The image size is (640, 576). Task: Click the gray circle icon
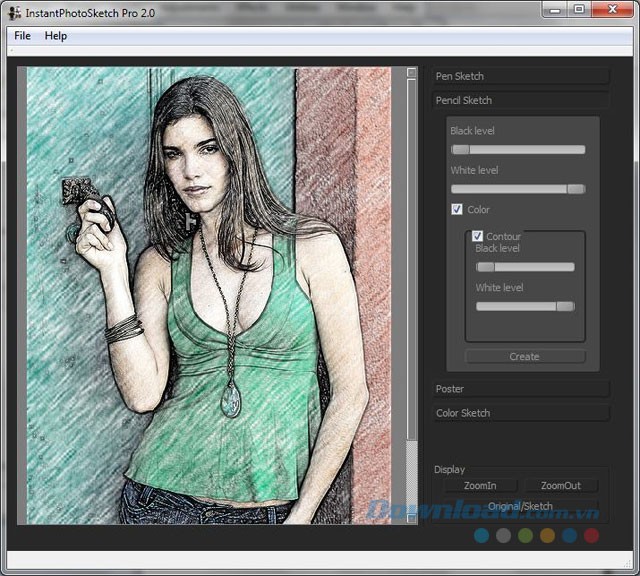(503, 536)
